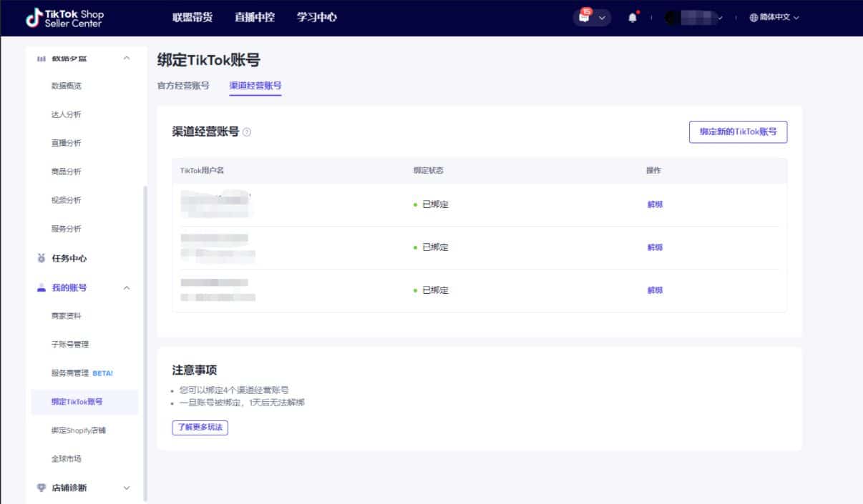Click 了解更多玩法 button

click(x=200, y=428)
